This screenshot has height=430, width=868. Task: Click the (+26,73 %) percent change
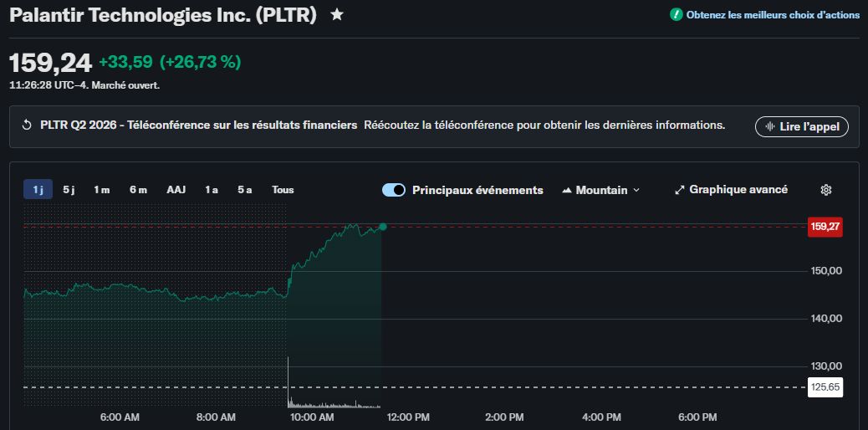[x=201, y=62]
